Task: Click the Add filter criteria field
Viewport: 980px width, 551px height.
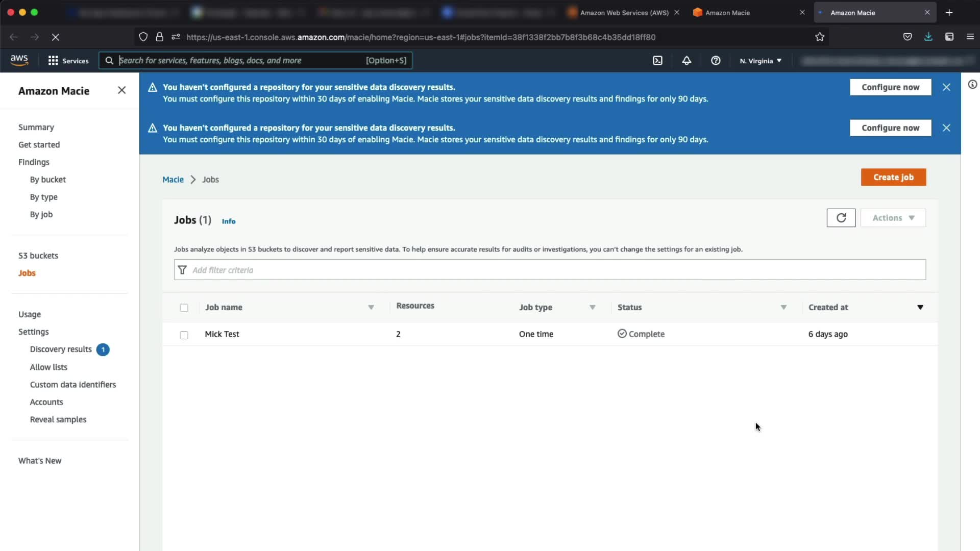Action: [550, 270]
